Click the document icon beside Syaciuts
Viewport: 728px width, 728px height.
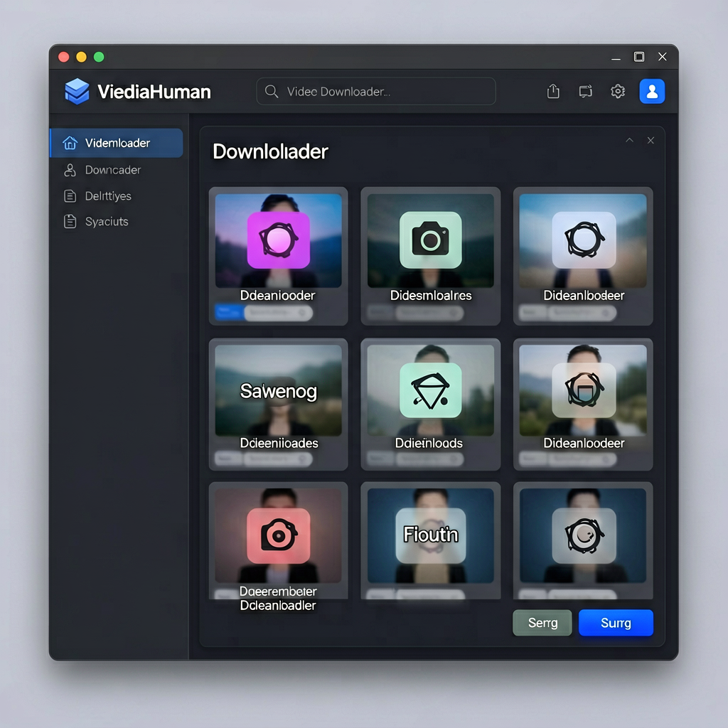coord(70,222)
